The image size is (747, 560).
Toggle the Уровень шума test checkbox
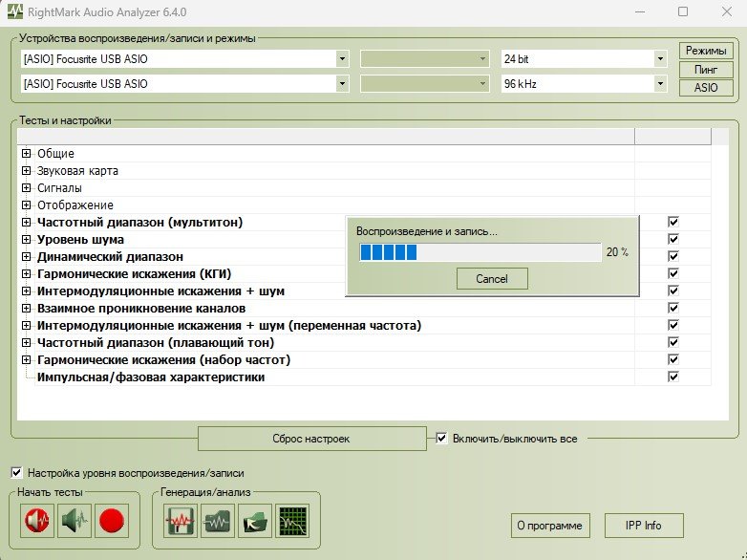[673, 239]
